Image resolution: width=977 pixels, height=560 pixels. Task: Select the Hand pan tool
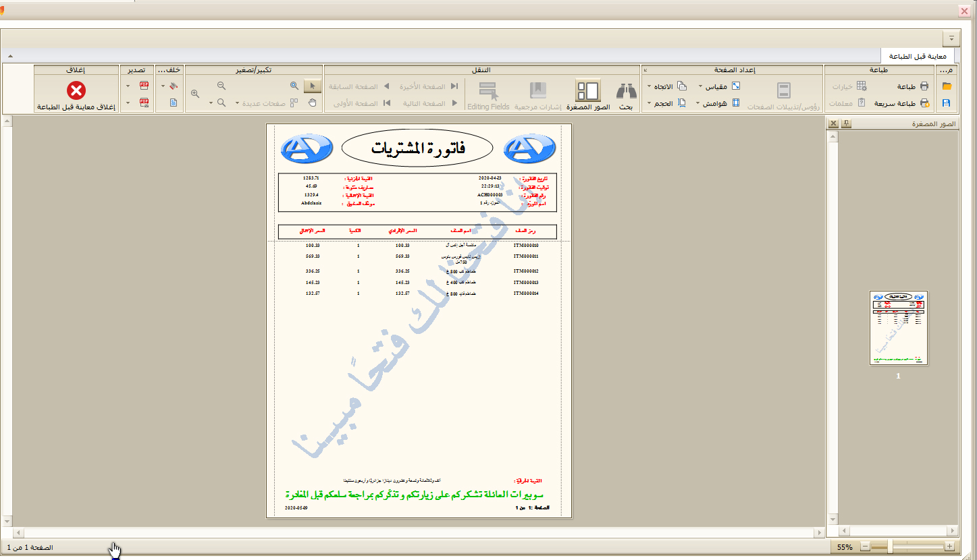pyautogui.click(x=312, y=103)
